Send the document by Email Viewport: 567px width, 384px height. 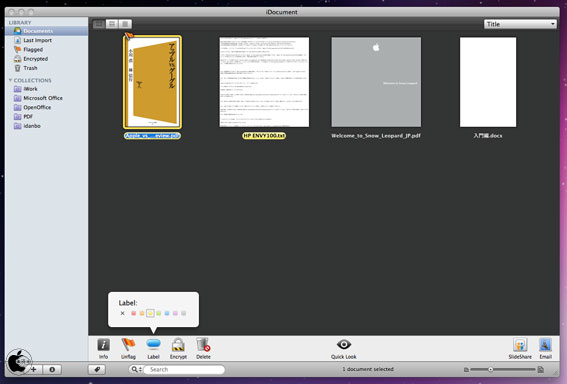[545, 349]
